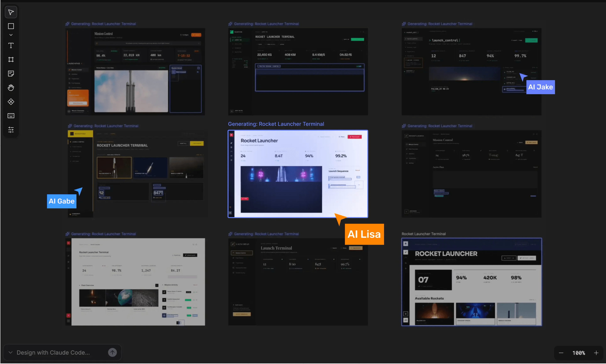Click the neon rocket image in light frame
Image resolution: width=606 pixels, height=364 pixels.
click(x=281, y=189)
